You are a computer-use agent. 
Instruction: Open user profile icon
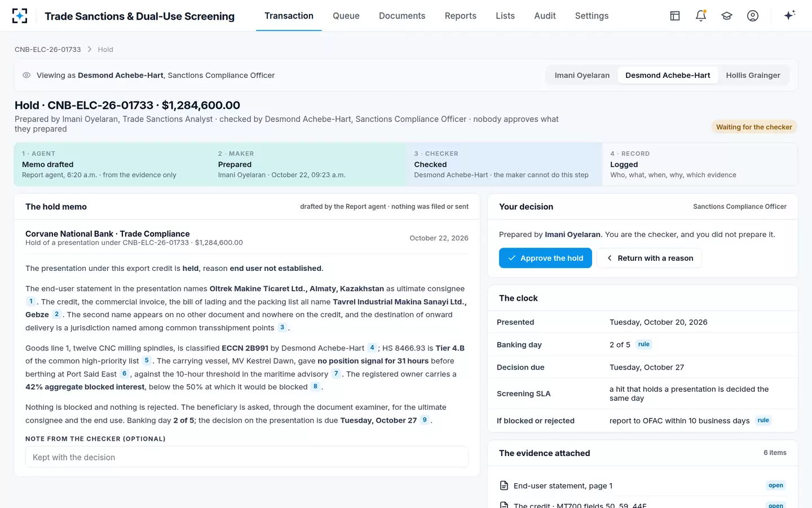(x=753, y=16)
